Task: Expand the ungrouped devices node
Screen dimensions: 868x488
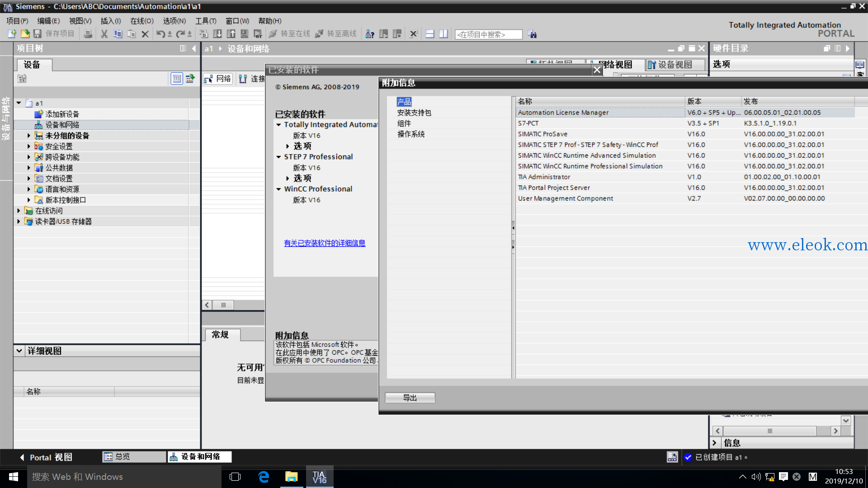Action: pos(29,136)
